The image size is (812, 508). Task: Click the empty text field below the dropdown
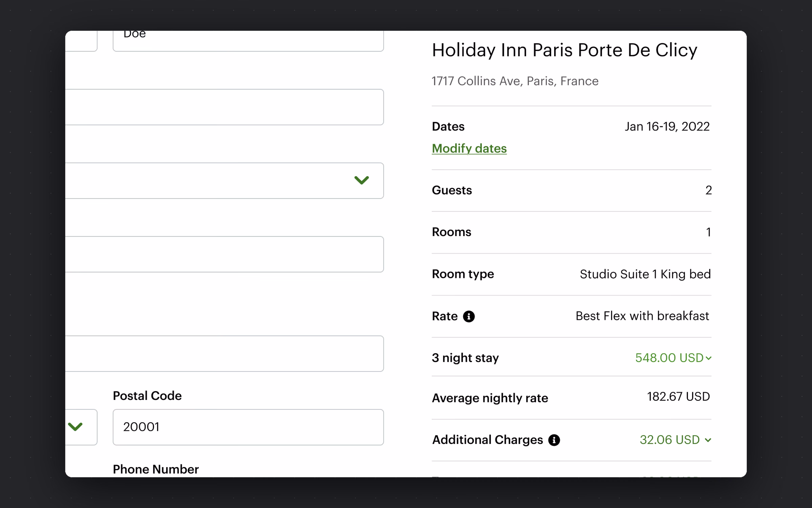(x=224, y=254)
